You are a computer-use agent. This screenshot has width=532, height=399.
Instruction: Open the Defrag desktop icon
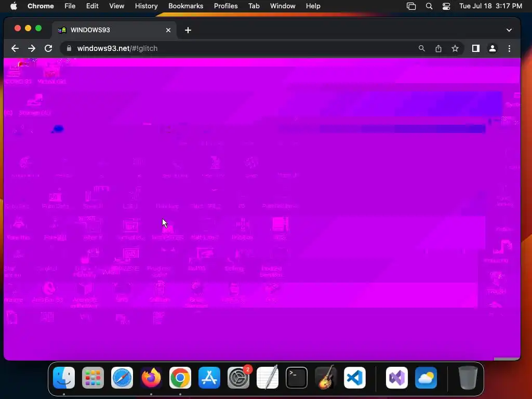point(234,261)
